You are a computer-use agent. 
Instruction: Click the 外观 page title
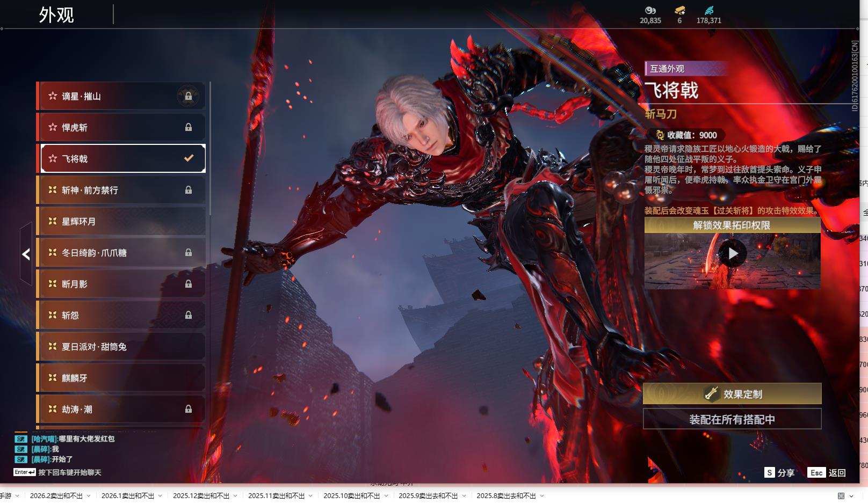click(x=56, y=14)
